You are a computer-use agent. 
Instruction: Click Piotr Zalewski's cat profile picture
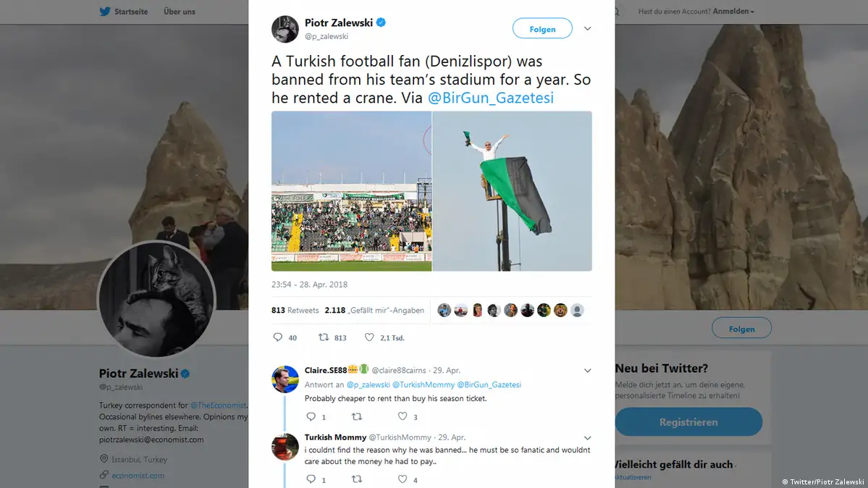click(156, 300)
